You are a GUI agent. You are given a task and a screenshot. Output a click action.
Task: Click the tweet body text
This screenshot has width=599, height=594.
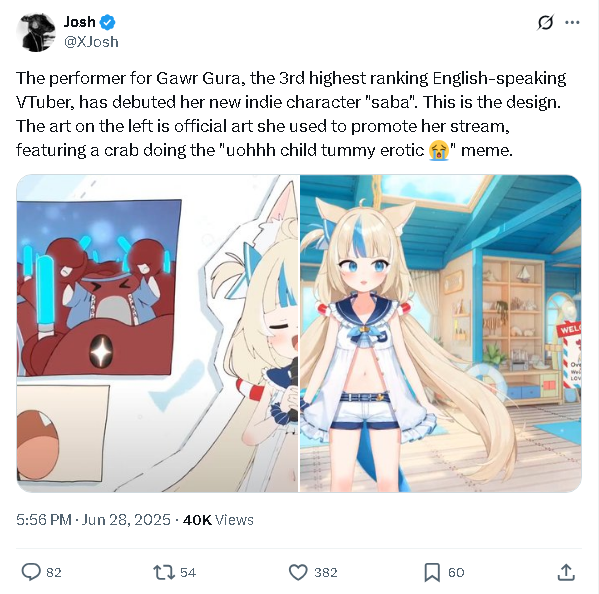pos(291,114)
